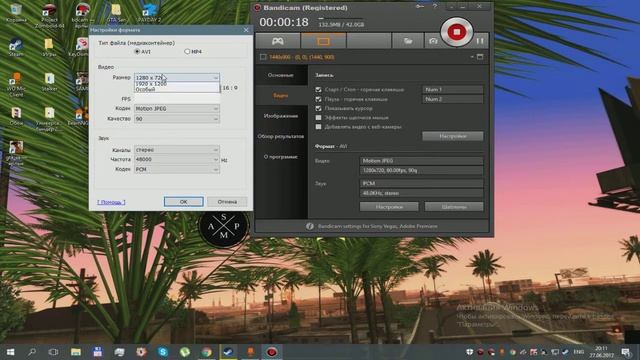The height and width of the screenshot is (360, 640).
Task: Open the Качество dropdown showing 90
Action: click(x=177, y=119)
